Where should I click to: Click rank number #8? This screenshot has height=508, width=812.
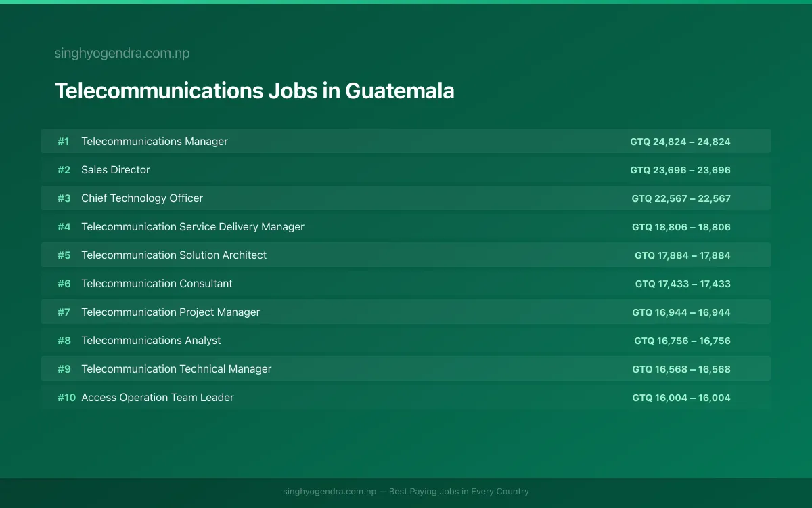point(64,341)
